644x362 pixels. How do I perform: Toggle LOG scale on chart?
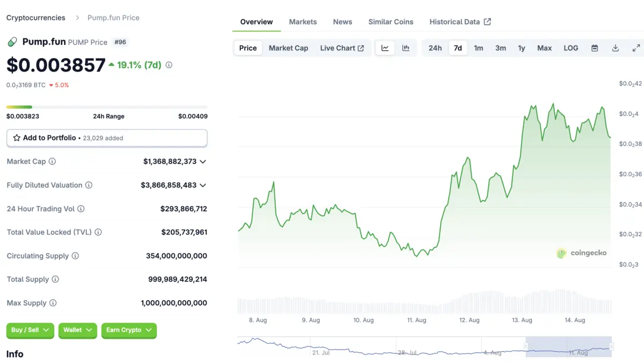pos(571,48)
